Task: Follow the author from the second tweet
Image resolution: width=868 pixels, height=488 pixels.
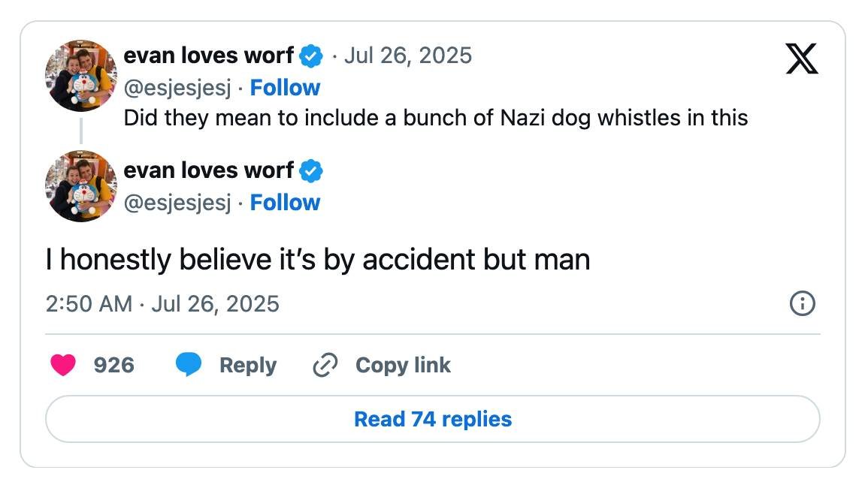Action: pyautogui.click(x=285, y=203)
